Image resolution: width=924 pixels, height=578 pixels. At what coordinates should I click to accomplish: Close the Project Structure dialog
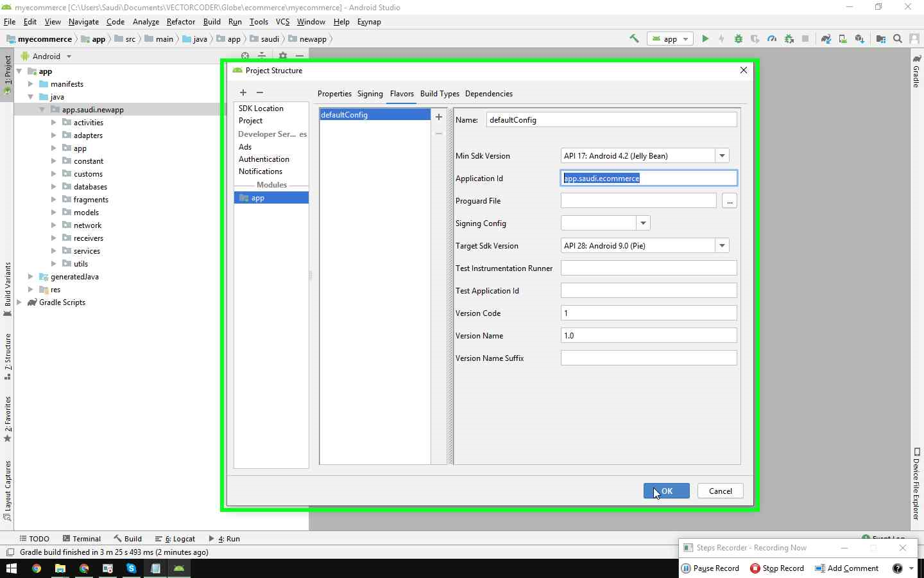[744, 70]
